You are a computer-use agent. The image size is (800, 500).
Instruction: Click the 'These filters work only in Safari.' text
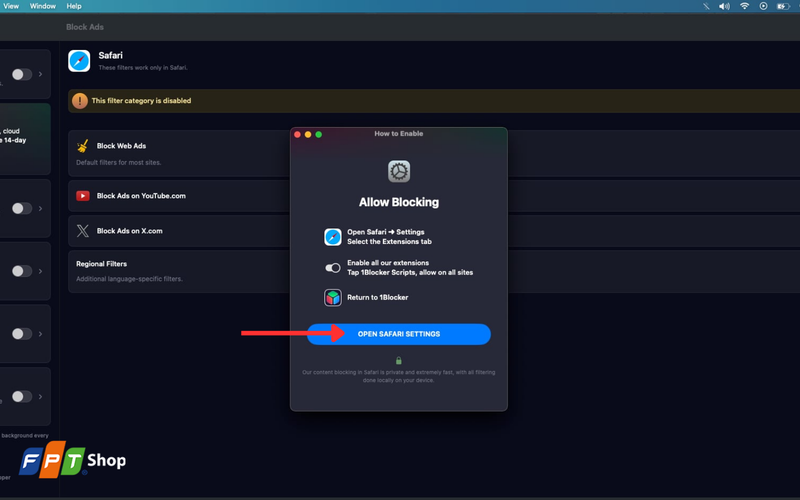[143, 68]
